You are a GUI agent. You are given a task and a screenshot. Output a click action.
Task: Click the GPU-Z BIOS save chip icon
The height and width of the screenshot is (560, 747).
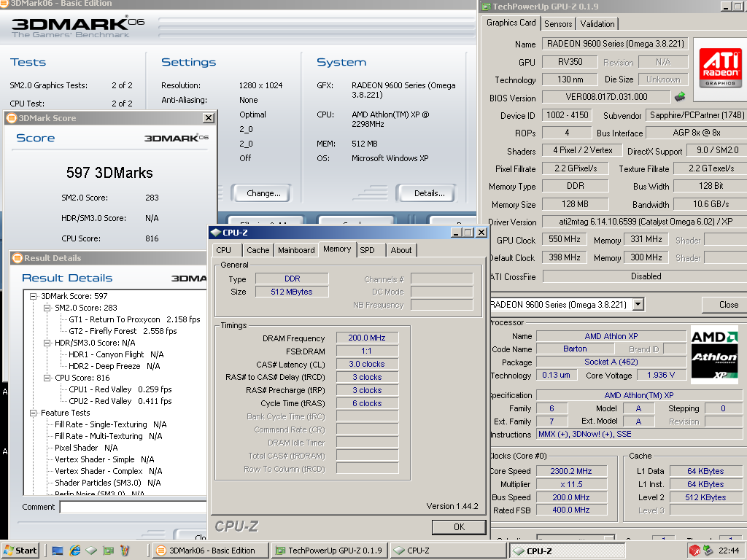click(x=680, y=97)
